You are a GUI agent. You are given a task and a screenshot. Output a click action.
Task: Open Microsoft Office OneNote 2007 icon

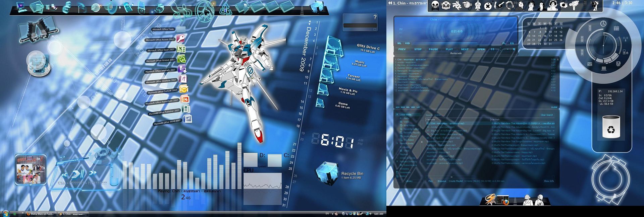point(183,79)
